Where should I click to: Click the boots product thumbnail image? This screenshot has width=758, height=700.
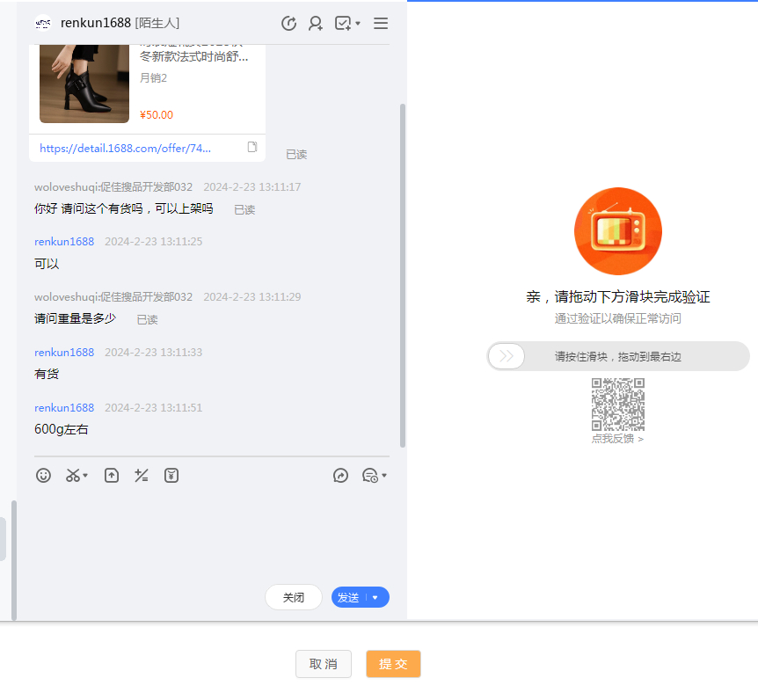point(84,81)
